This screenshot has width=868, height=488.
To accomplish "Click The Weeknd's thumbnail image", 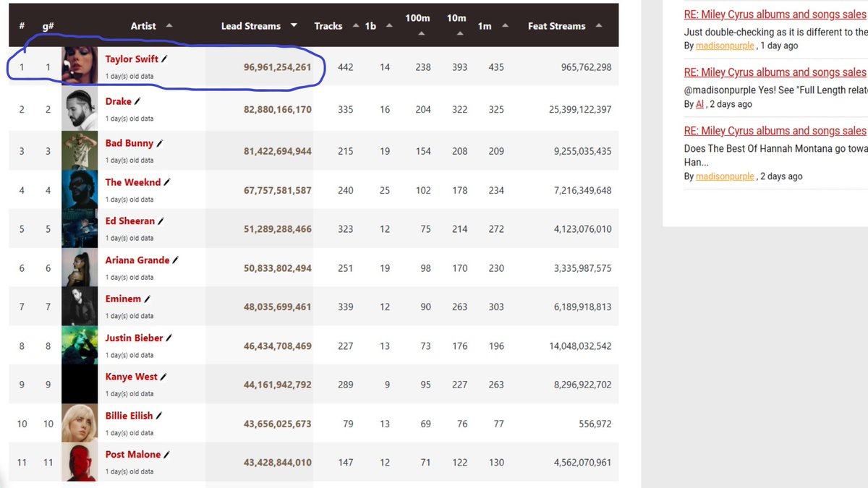I will [x=80, y=189].
